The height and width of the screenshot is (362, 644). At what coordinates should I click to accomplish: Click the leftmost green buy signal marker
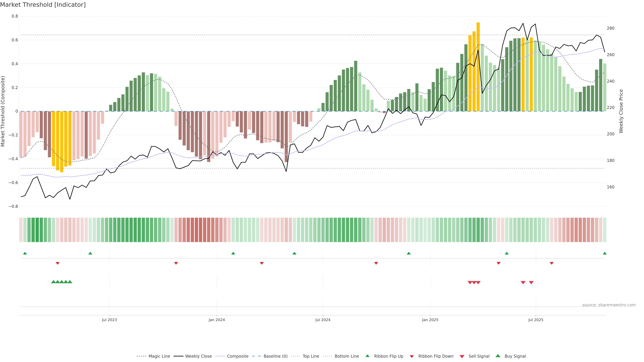(x=53, y=282)
